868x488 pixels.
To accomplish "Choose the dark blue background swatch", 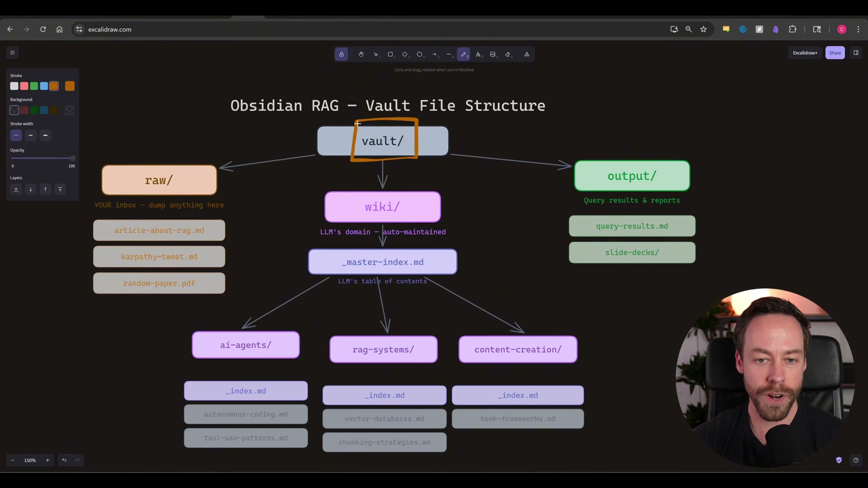I will (44, 110).
